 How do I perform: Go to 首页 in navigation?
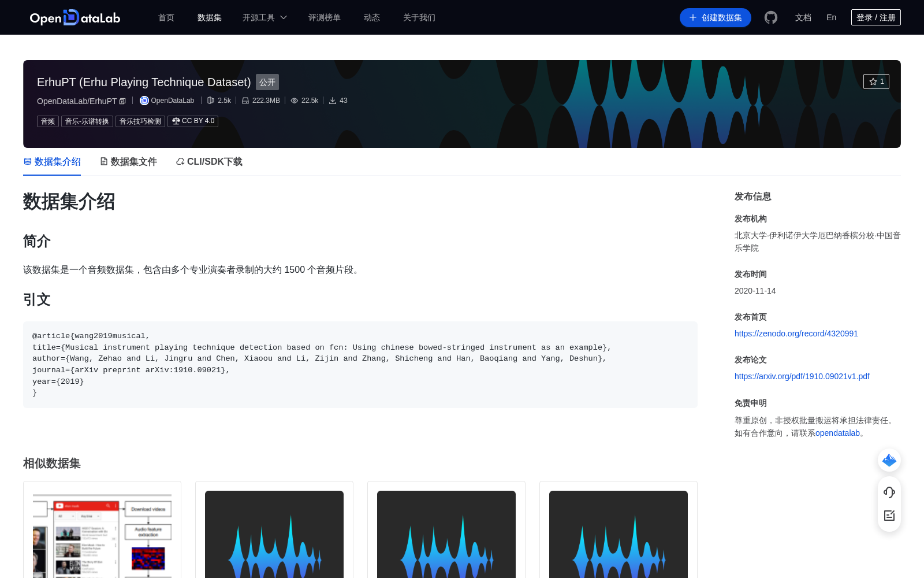[166, 17]
